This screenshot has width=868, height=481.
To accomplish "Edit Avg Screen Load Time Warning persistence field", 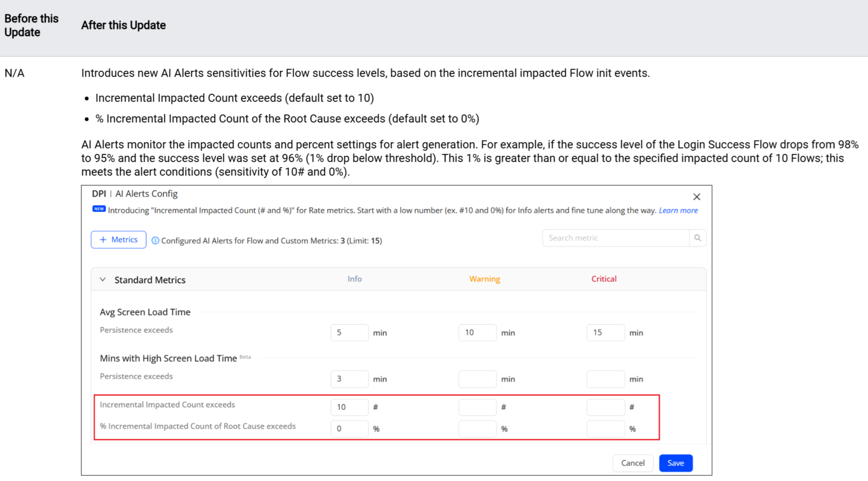I will [x=477, y=332].
